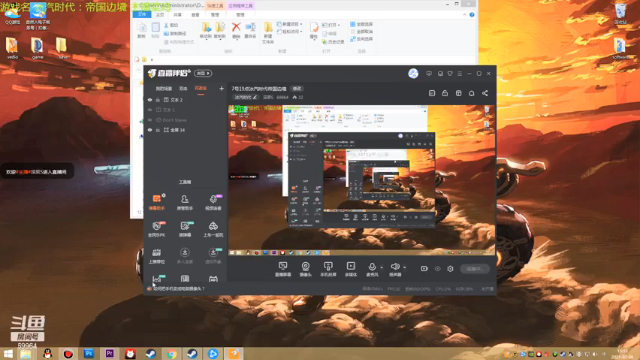The image size is (640, 360).
Task: Click the pill-shaped mode button beside the app logo
Action: pos(203,73)
